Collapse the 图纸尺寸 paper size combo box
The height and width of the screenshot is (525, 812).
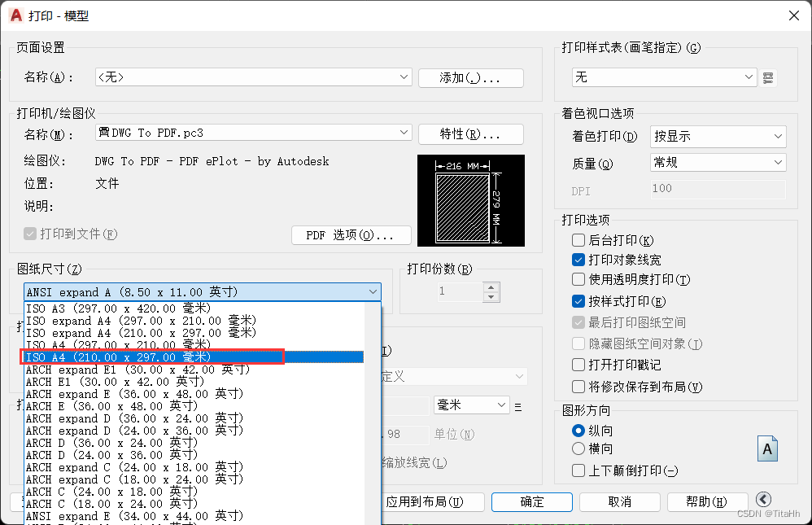click(x=203, y=291)
